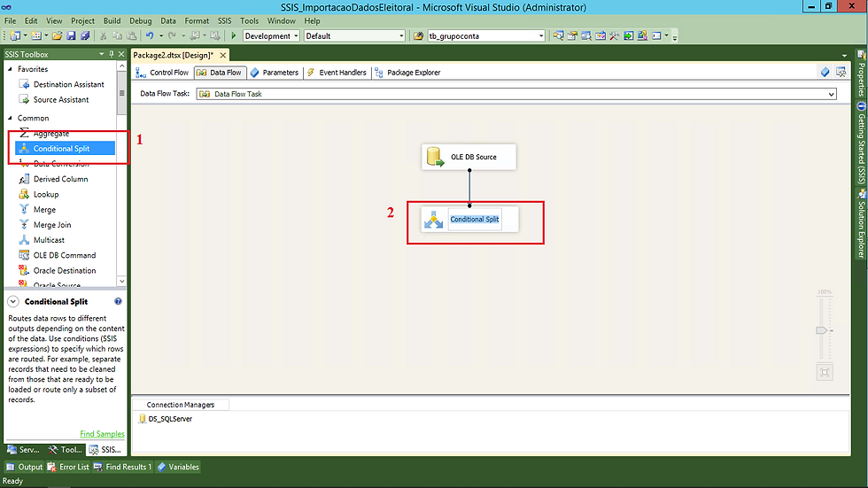This screenshot has height=488, width=868.
Task: Open the Undo history dropdown arrow
Action: click(x=161, y=36)
